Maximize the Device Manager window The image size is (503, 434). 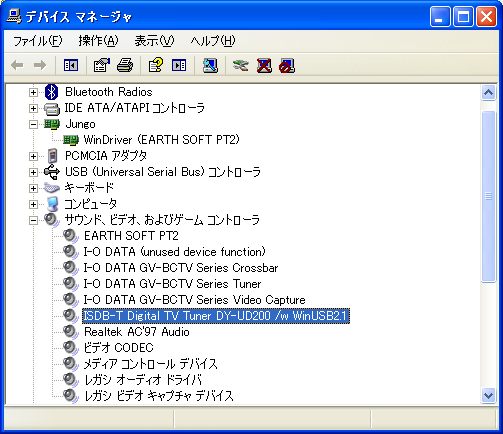point(463,16)
